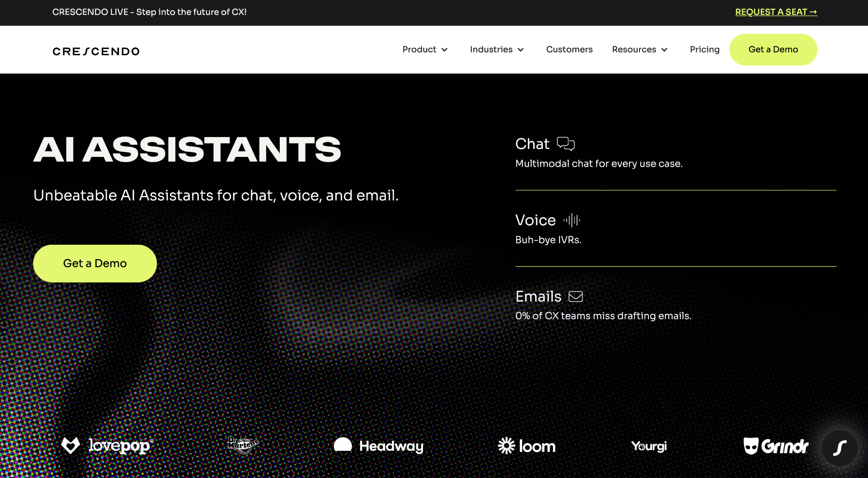Click the Dr. Martens logo

[243, 445]
